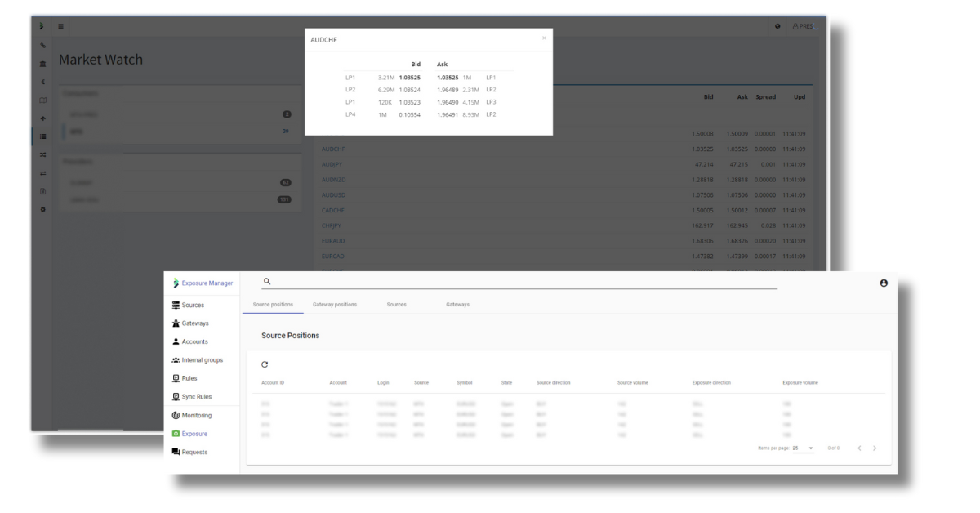The width and height of the screenshot is (980, 513).
Task: Open the AUDJPY symbol in Market Watch table
Action: [332, 164]
